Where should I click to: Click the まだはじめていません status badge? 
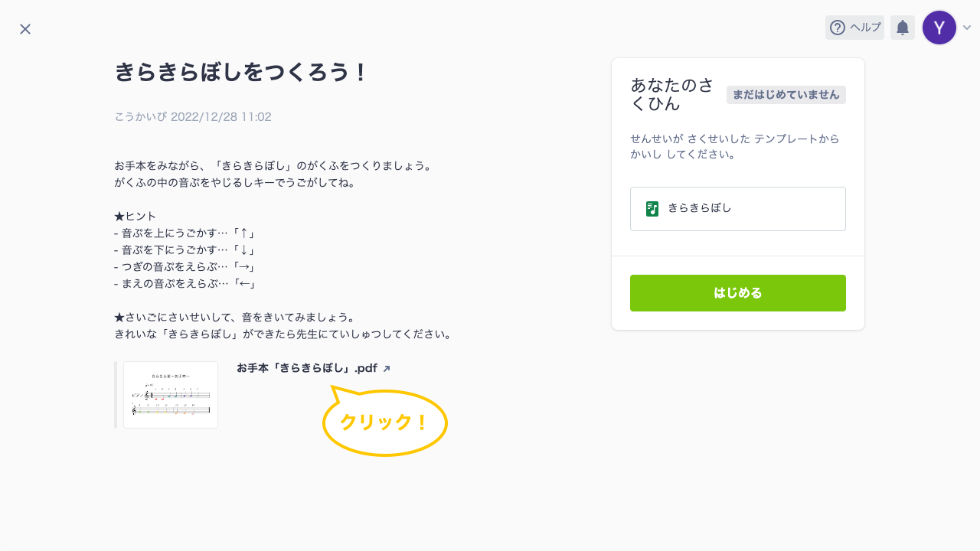[x=786, y=95]
